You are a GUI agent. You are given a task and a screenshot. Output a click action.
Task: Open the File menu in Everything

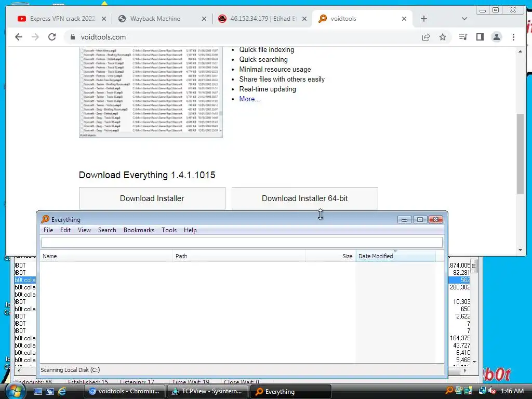[x=48, y=230]
